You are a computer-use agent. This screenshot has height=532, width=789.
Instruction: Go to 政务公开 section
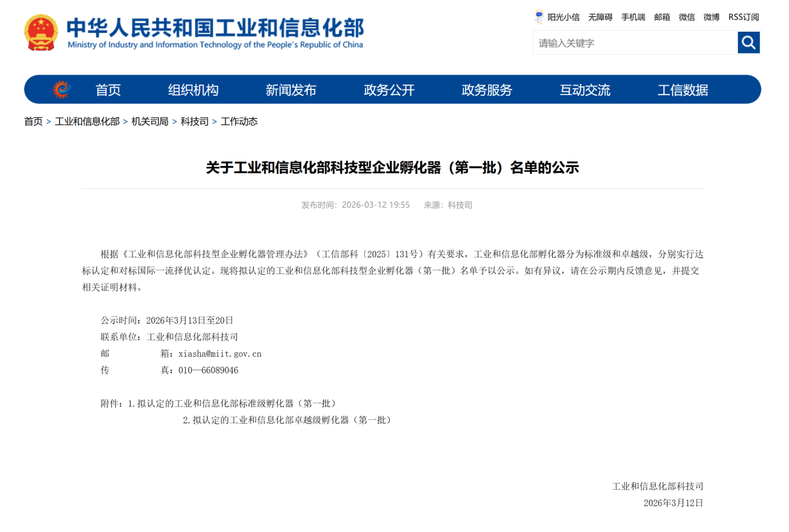click(389, 90)
